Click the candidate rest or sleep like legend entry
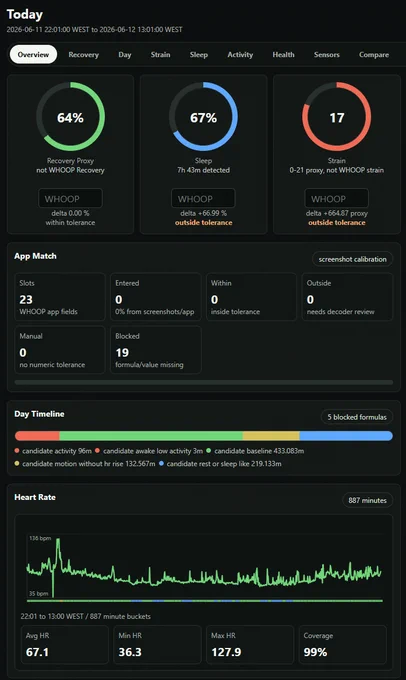 (220, 464)
